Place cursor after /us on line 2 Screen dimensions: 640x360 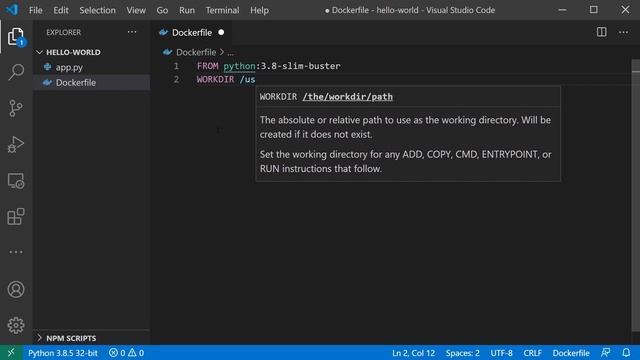pos(256,79)
